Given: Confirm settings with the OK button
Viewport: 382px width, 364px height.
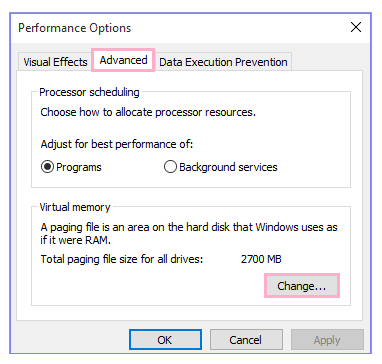Looking at the screenshot, I should coord(165,340).
